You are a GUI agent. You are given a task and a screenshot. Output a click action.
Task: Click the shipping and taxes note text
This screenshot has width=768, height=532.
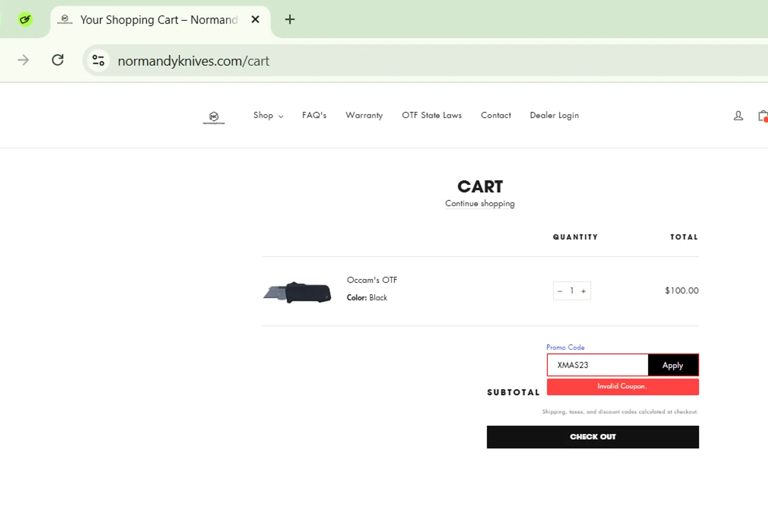tap(620, 412)
